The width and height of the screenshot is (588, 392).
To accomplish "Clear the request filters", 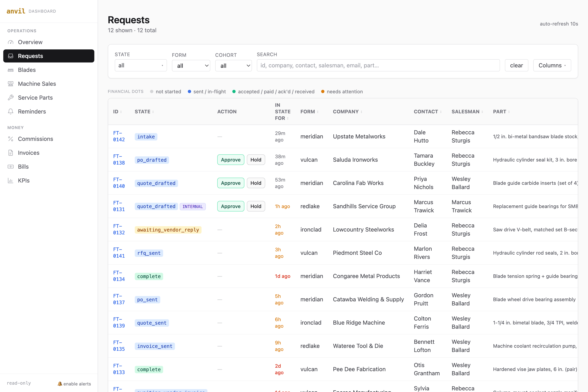I will (517, 66).
